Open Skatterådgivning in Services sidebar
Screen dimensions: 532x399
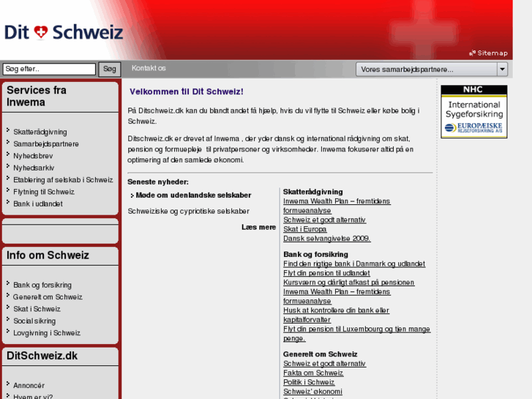[x=40, y=132]
